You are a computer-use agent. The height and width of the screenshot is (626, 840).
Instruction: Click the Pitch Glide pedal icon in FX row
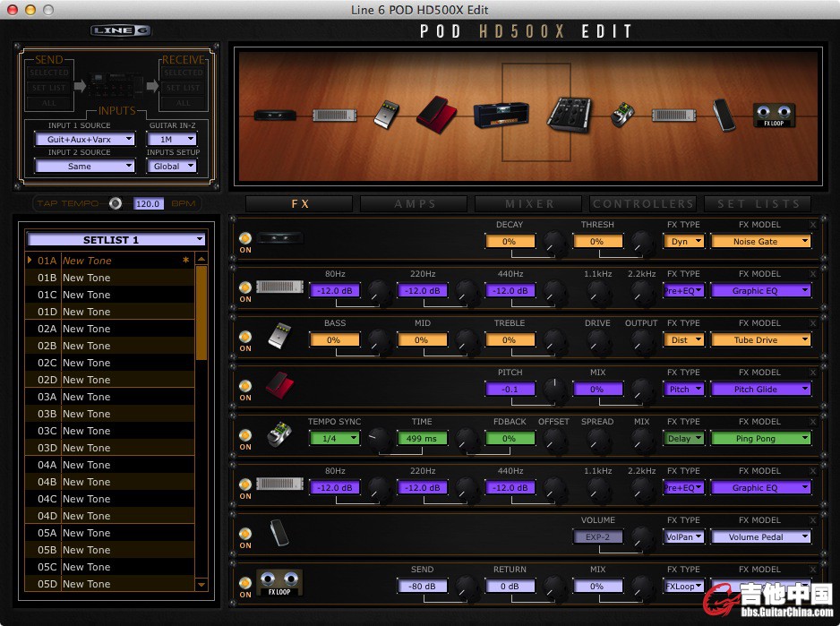[279, 385]
